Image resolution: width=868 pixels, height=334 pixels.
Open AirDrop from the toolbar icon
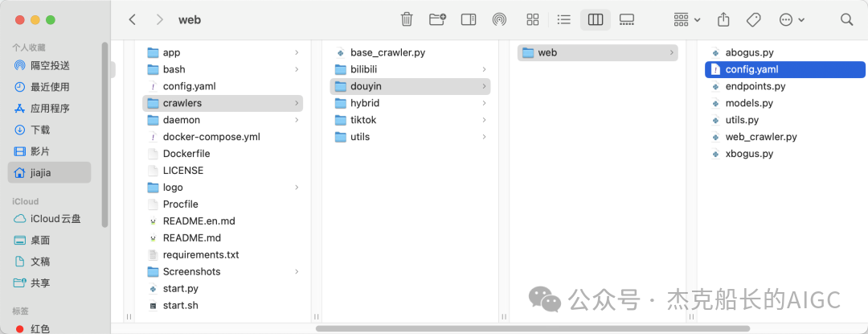pyautogui.click(x=499, y=20)
